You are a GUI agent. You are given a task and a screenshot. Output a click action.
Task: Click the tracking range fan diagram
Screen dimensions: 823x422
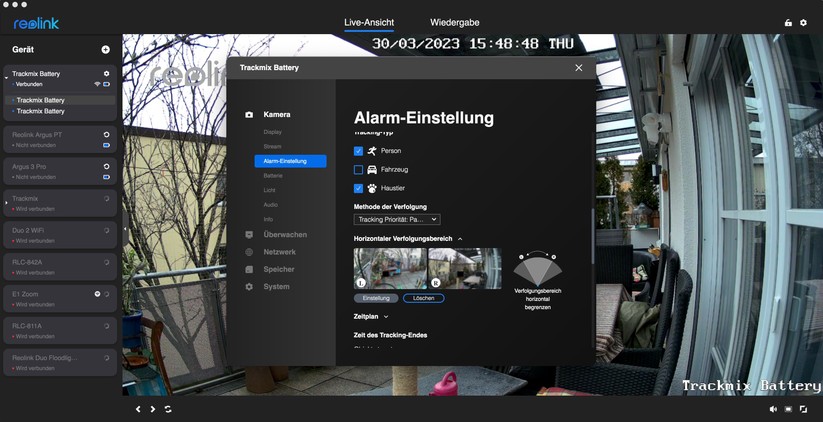(537, 269)
